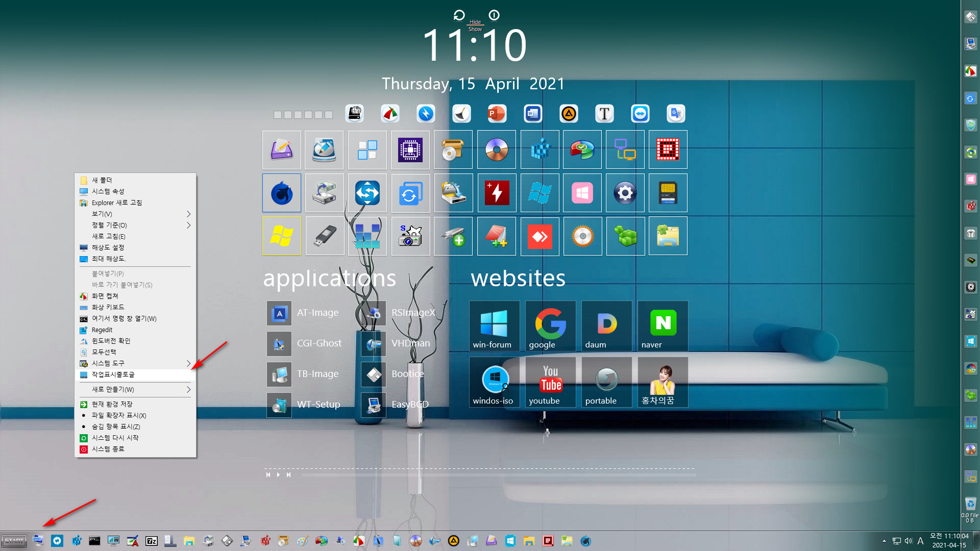Open the EasyBCD application link
980x551 pixels.
(396, 405)
